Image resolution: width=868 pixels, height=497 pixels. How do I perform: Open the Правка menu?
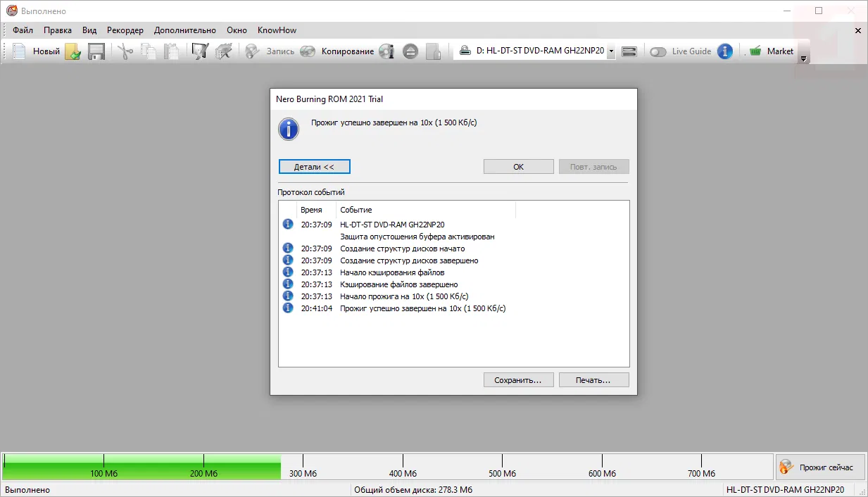tap(58, 30)
